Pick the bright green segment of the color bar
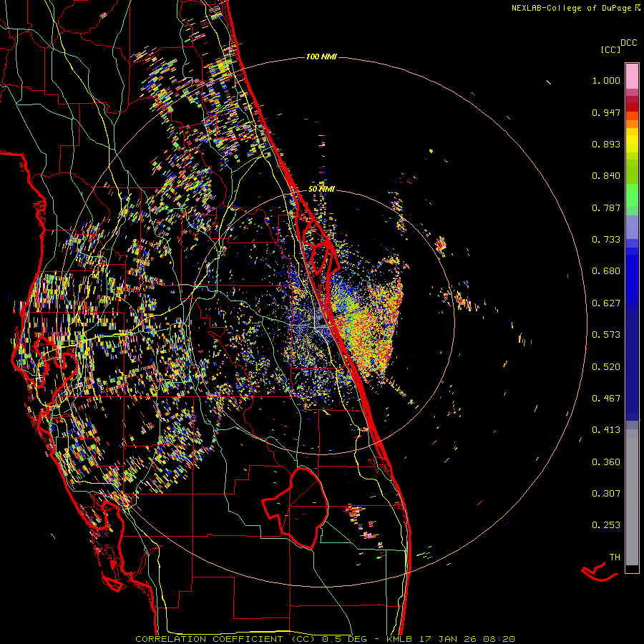This screenshot has width=644, height=644. coord(632,197)
